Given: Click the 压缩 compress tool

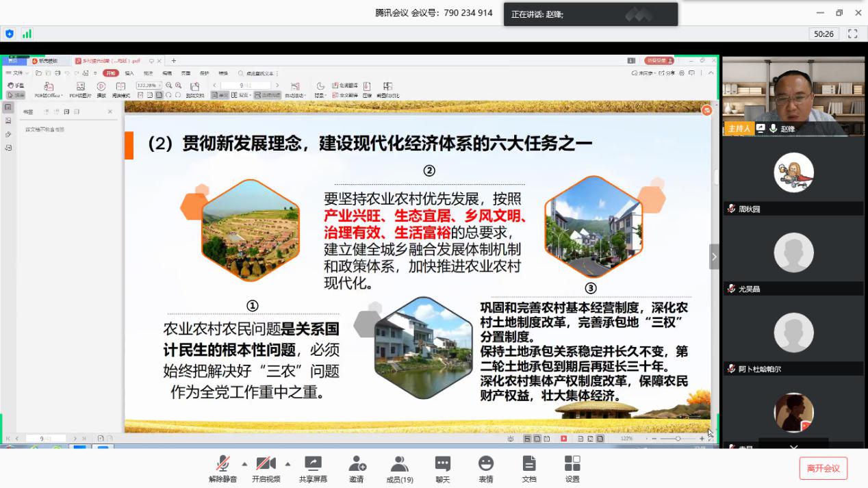Looking at the screenshot, I should click(x=367, y=90).
